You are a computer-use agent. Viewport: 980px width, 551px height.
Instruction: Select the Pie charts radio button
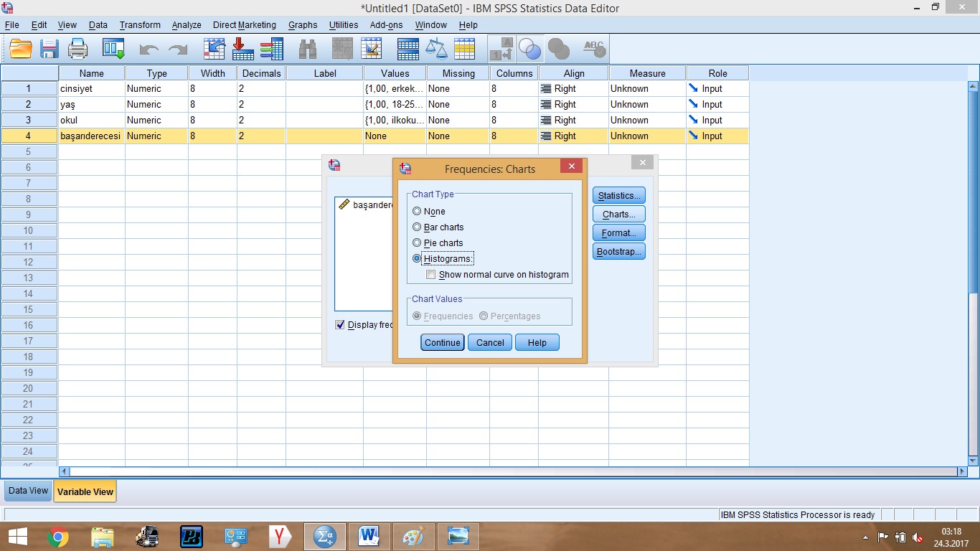pos(417,243)
